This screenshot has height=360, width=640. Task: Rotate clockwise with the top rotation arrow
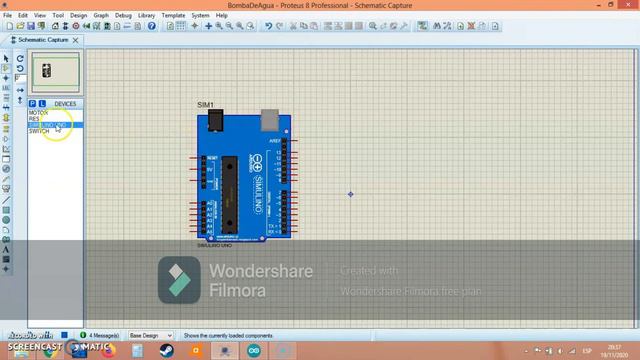(20, 59)
